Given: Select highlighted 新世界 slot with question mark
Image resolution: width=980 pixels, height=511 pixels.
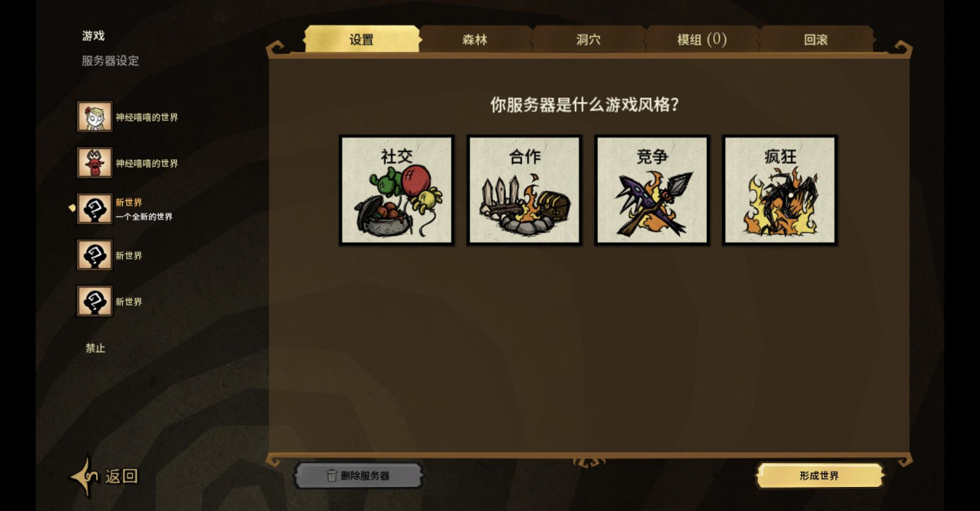Looking at the screenshot, I should pos(94,209).
